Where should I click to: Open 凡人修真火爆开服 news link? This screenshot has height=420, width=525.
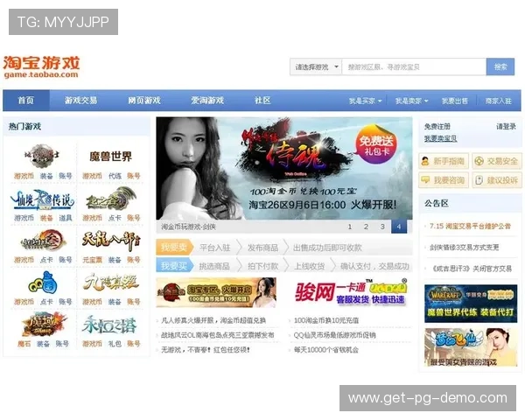point(213,320)
